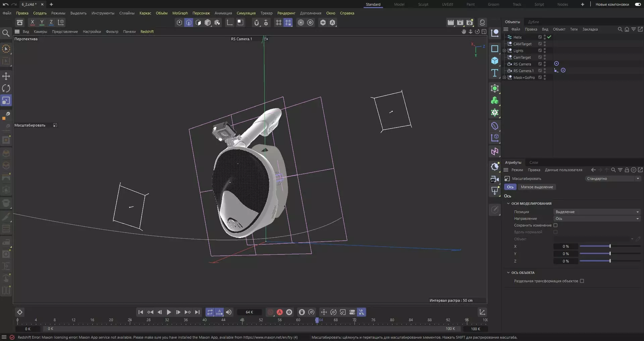The height and width of the screenshot is (341, 644).
Task: Select the Rotate tool in left toolbar
Action: tap(6, 88)
